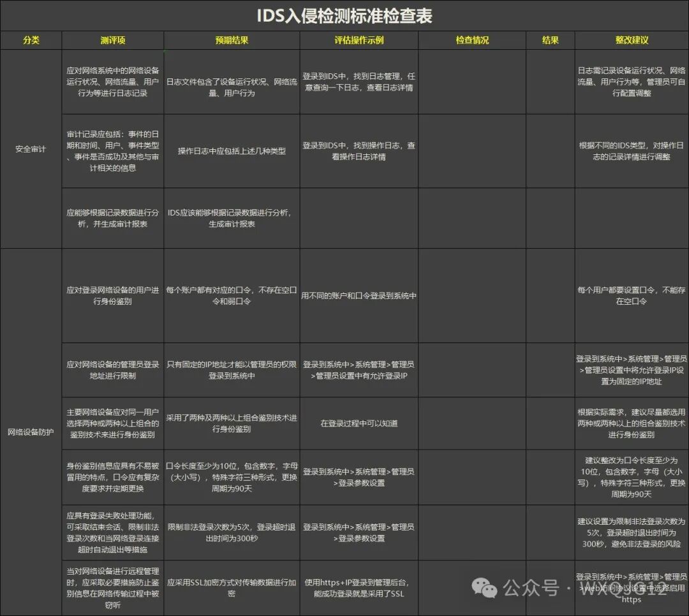Viewport: 689px width, 616px height.
Task: Select cell "每个用户都要设置口令，不能存在空口令"
Action: pos(632,296)
